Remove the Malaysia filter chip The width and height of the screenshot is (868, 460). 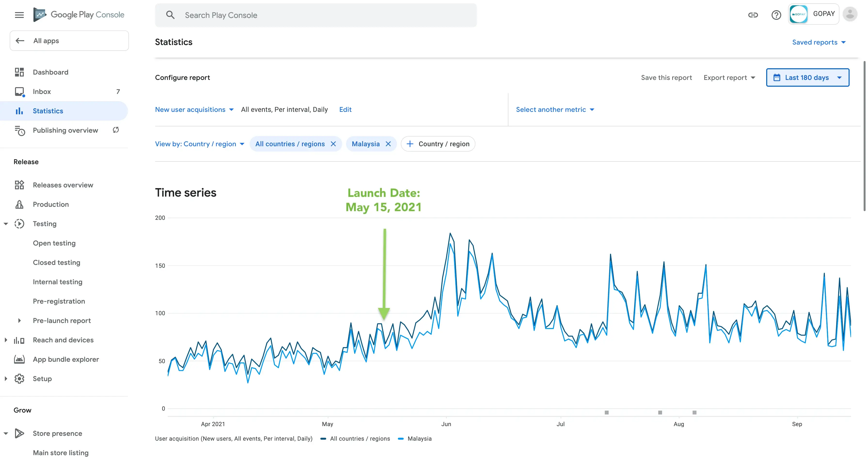click(x=388, y=144)
